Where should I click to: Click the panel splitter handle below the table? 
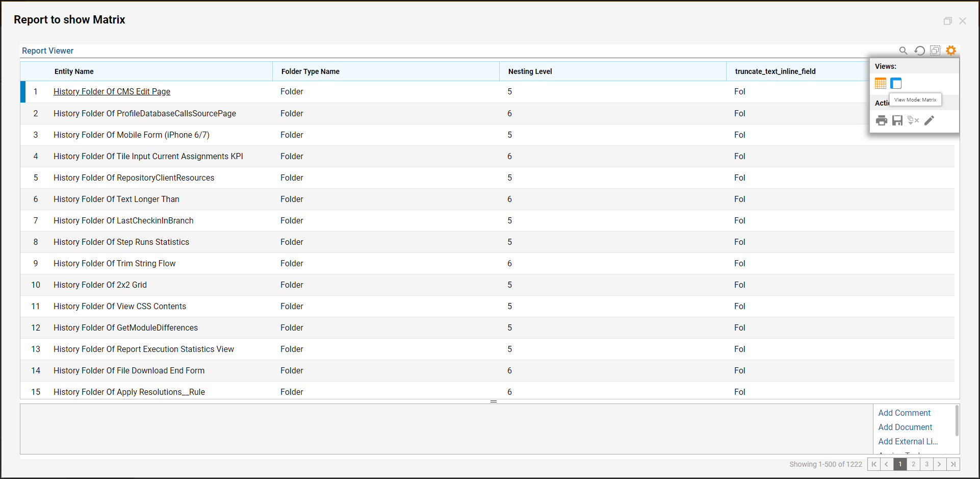pyautogui.click(x=494, y=401)
